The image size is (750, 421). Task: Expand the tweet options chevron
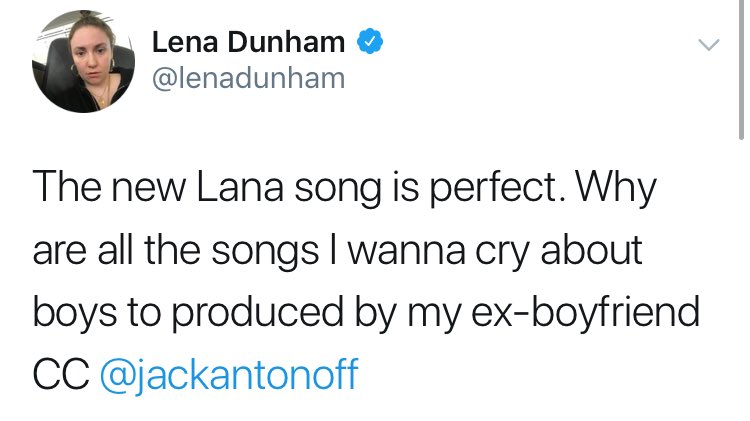coord(707,46)
